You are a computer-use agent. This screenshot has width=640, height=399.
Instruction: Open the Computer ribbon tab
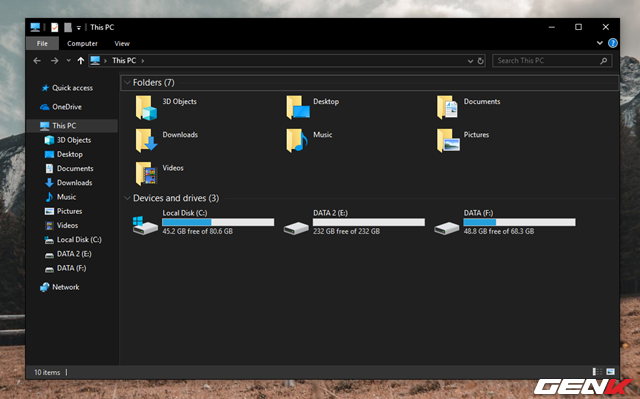coord(82,43)
